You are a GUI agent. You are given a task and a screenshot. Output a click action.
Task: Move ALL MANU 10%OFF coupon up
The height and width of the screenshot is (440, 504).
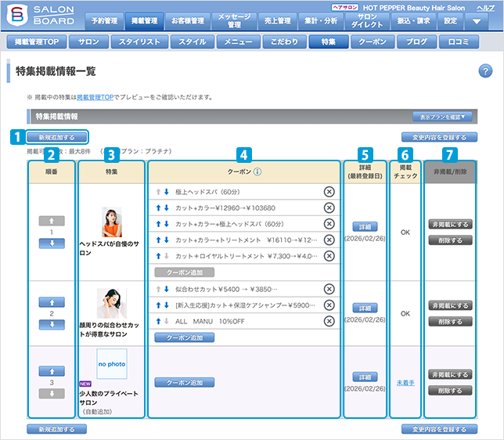click(x=158, y=321)
